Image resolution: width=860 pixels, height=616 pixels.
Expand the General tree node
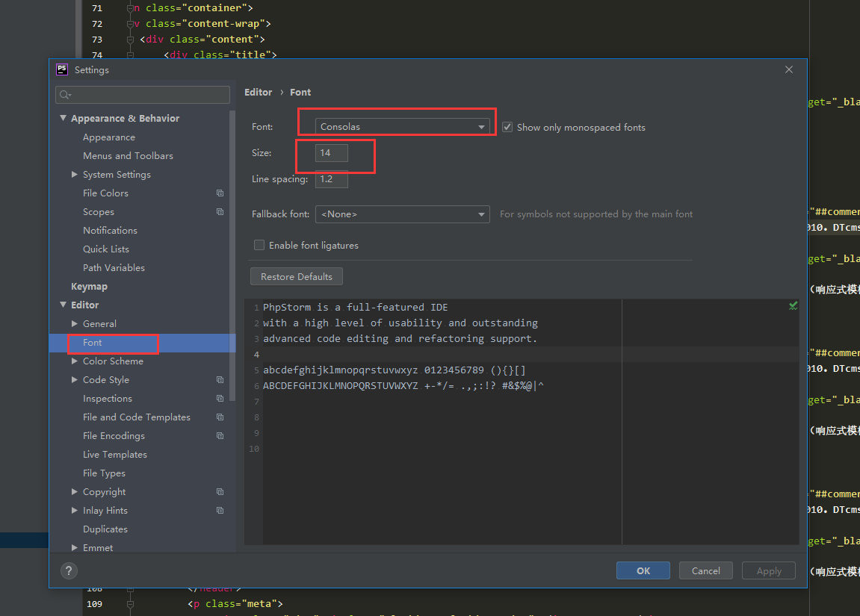pos(75,324)
